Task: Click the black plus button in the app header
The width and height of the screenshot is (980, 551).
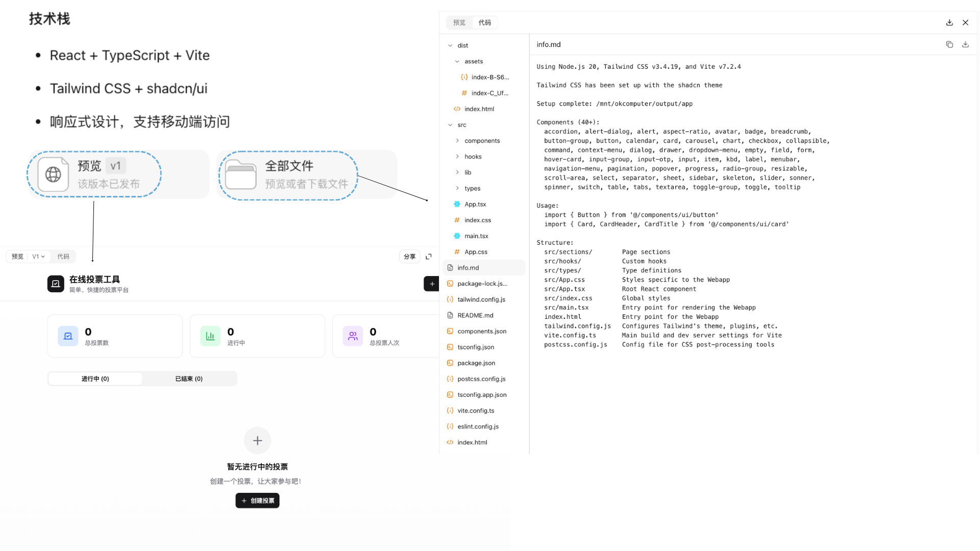Action: click(x=431, y=284)
